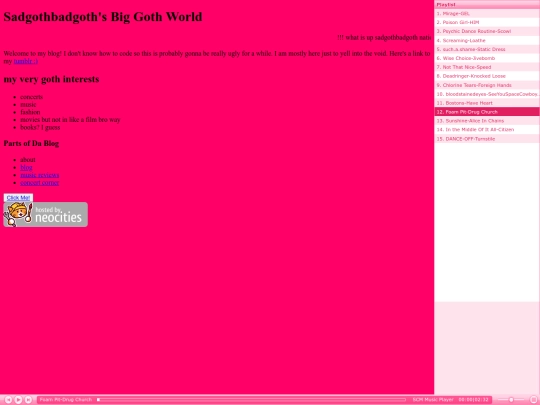Play '10. bloodstainedeyes-SeeYouSpaceCowboy' from the playlist
540x405 pixels.
(x=487, y=94)
